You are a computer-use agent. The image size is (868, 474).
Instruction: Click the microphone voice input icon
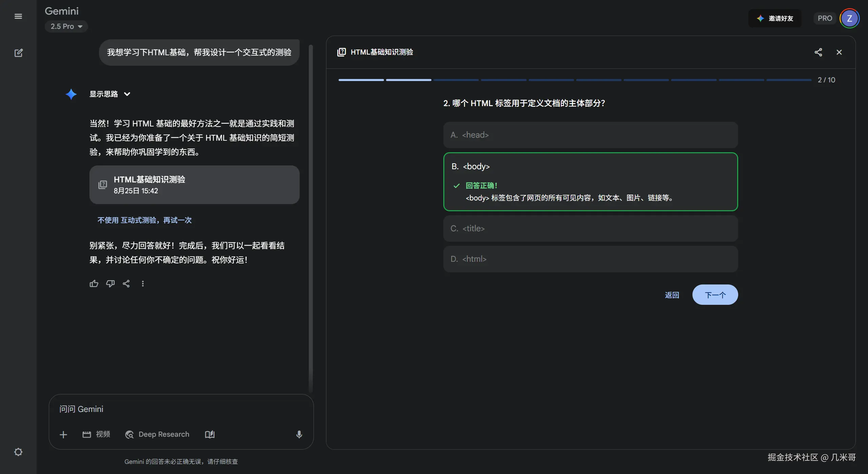[299, 434]
